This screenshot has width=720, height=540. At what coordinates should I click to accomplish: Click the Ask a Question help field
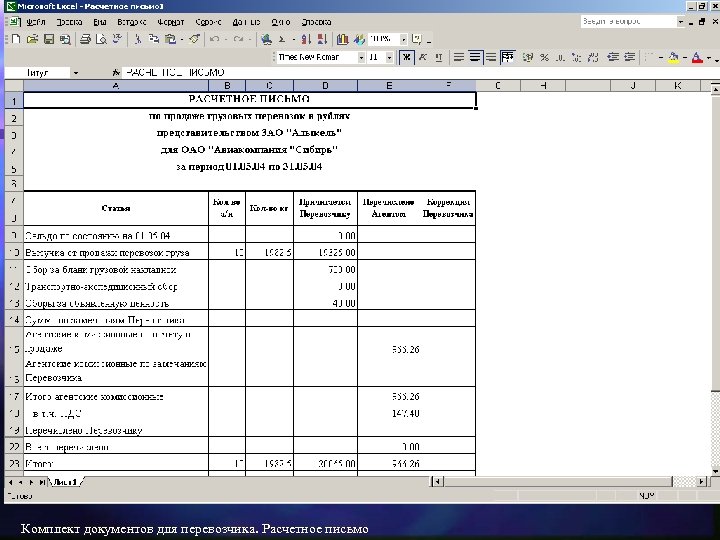(628, 22)
